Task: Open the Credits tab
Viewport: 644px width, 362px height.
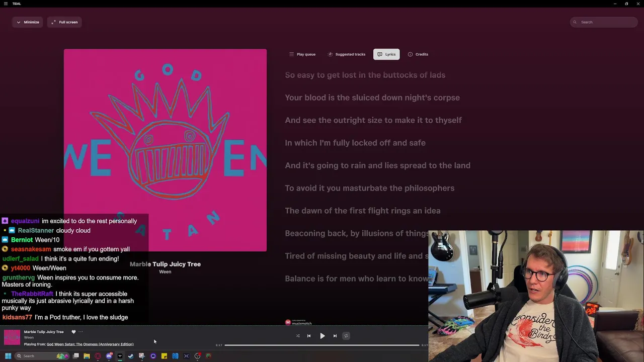Action: click(418, 54)
